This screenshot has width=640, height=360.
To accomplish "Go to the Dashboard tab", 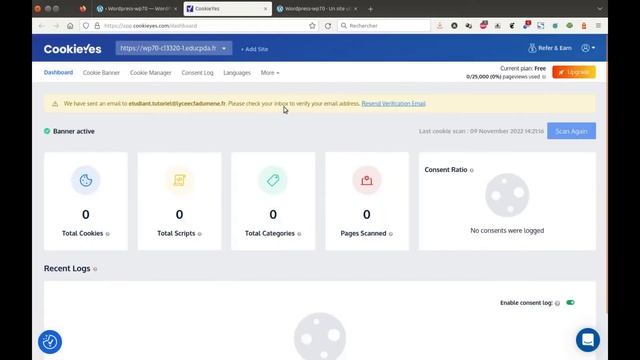I will (58, 72).
